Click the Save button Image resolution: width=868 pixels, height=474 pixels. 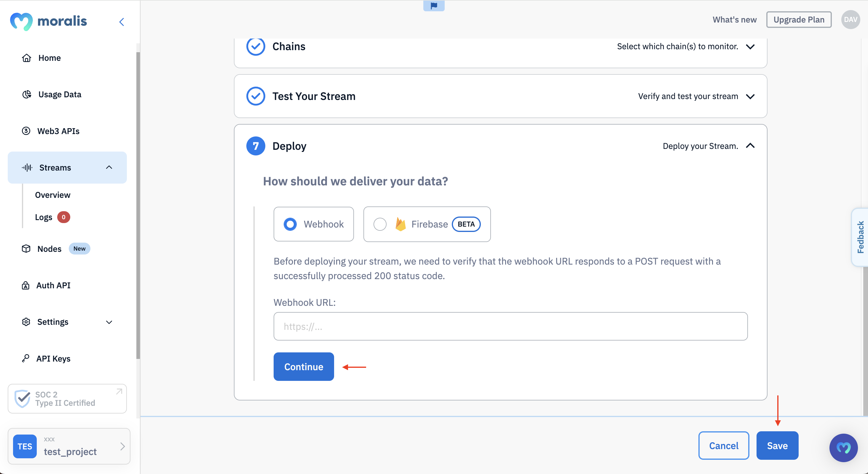pyautogui.click(x=777, y=446)
